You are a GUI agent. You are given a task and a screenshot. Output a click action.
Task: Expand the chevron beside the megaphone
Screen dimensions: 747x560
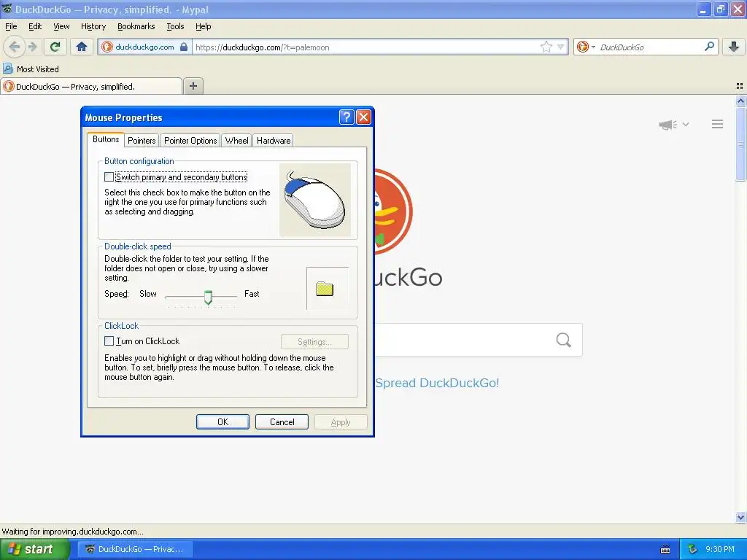pos(686,124)
